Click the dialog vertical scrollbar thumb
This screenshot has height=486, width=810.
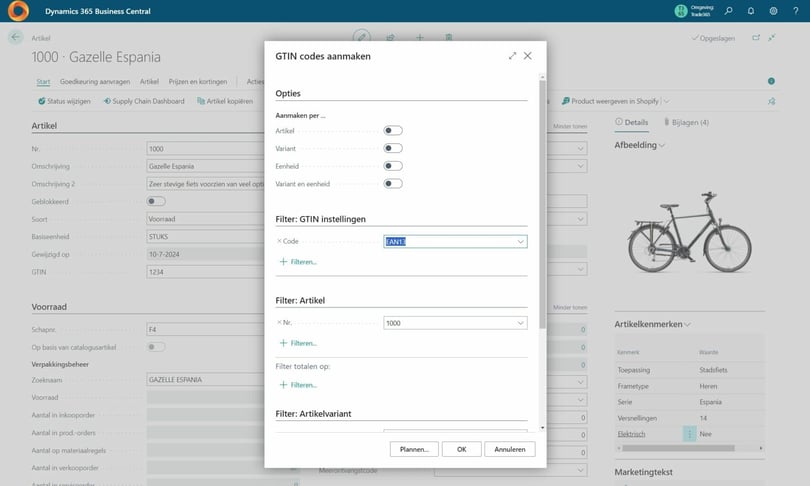pos(542,204)
